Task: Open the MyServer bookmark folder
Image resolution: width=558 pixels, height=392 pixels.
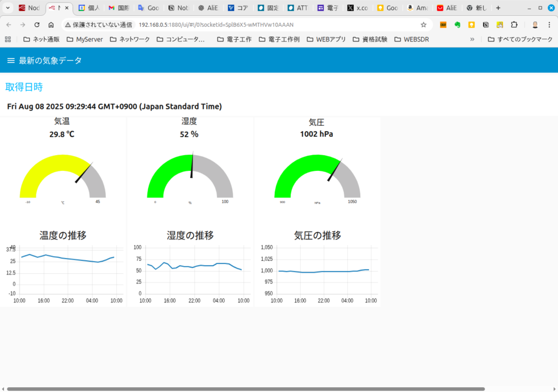Action: (x=84, y=39)
